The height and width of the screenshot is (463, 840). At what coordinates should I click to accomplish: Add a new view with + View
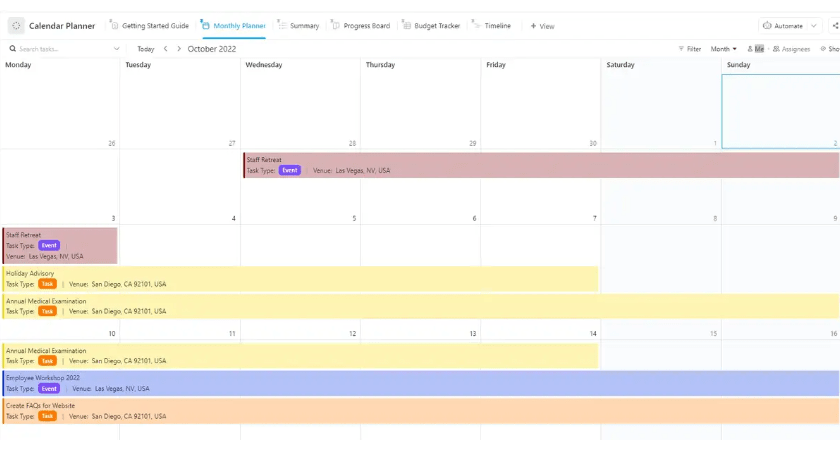(x=542, y=26)
